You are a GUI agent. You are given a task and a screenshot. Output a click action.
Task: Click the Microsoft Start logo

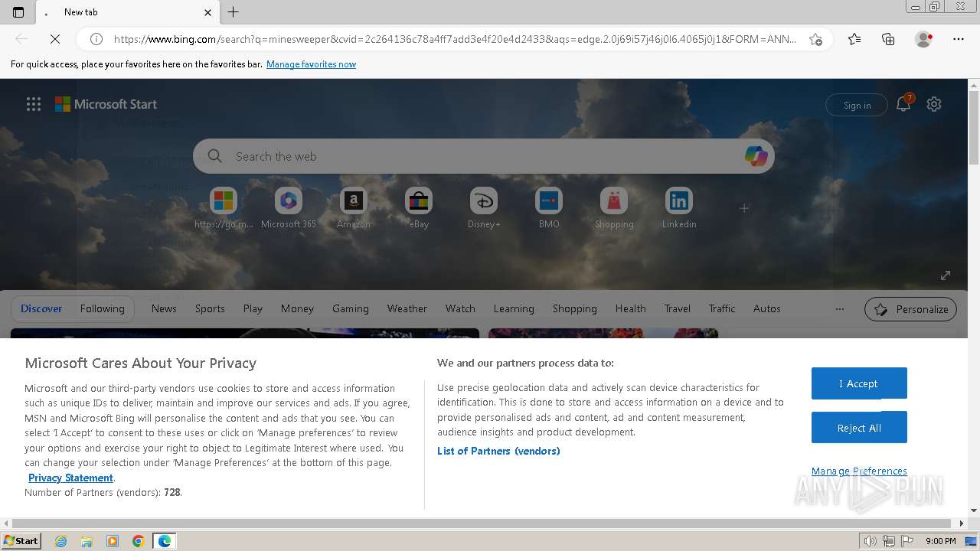[106, 104]
